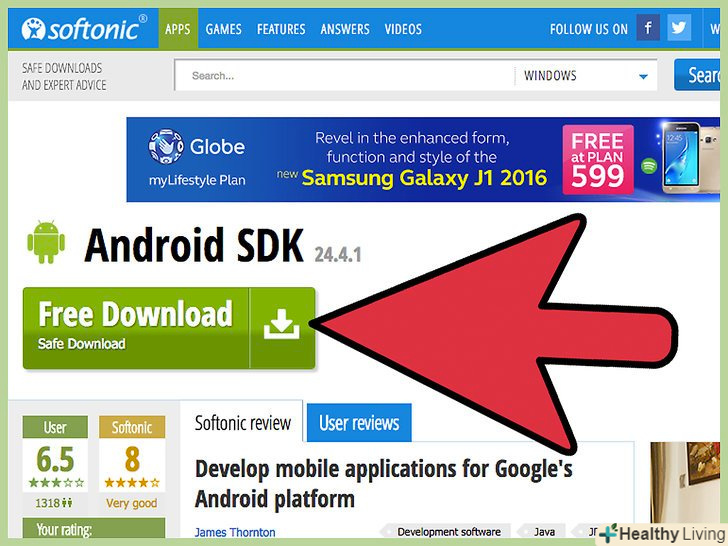Click in the Search input field
Viewport: 728px width, 546px height.
click(344, 75)
